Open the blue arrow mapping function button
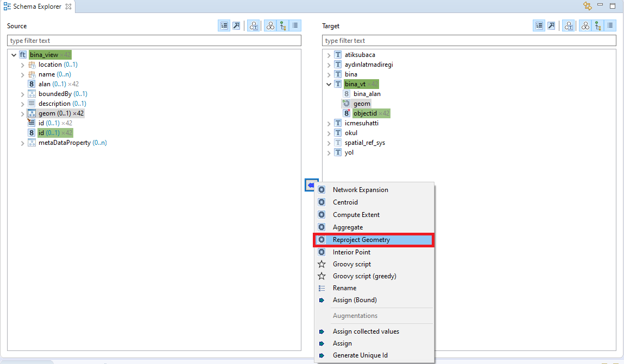This screenshot has height=364, width=624. 311,185
